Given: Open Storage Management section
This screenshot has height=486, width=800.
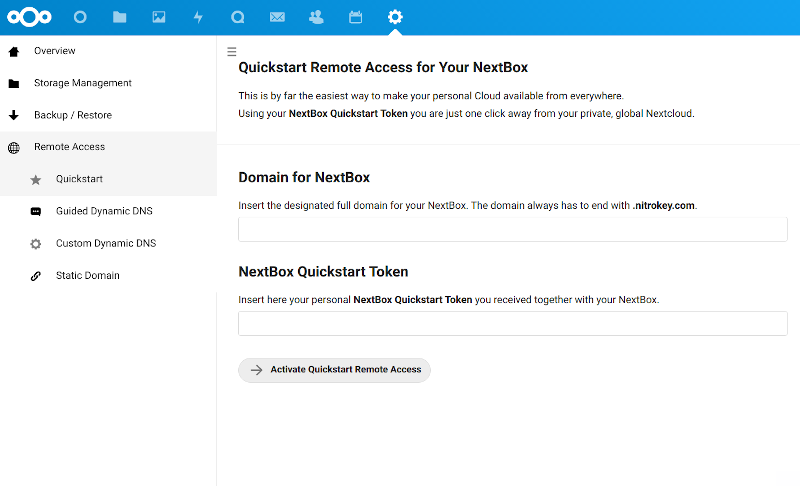Looking at the screenshot, I should click(108, 83).
